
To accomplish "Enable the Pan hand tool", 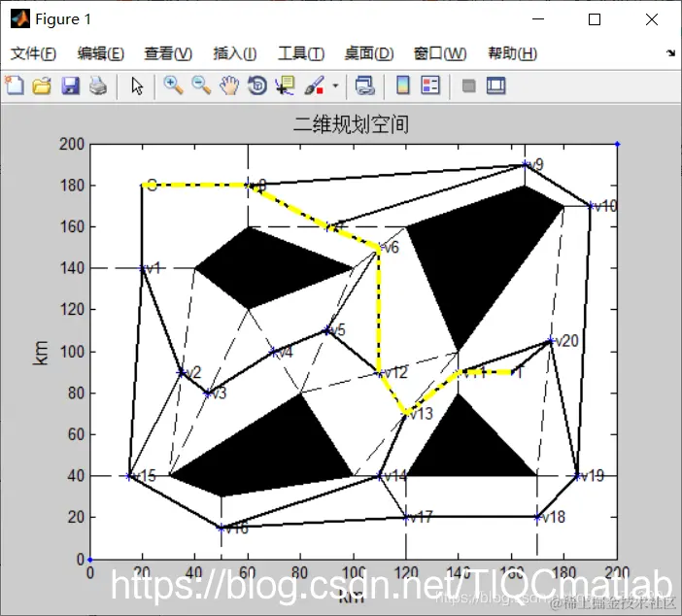I will [229, 86].
